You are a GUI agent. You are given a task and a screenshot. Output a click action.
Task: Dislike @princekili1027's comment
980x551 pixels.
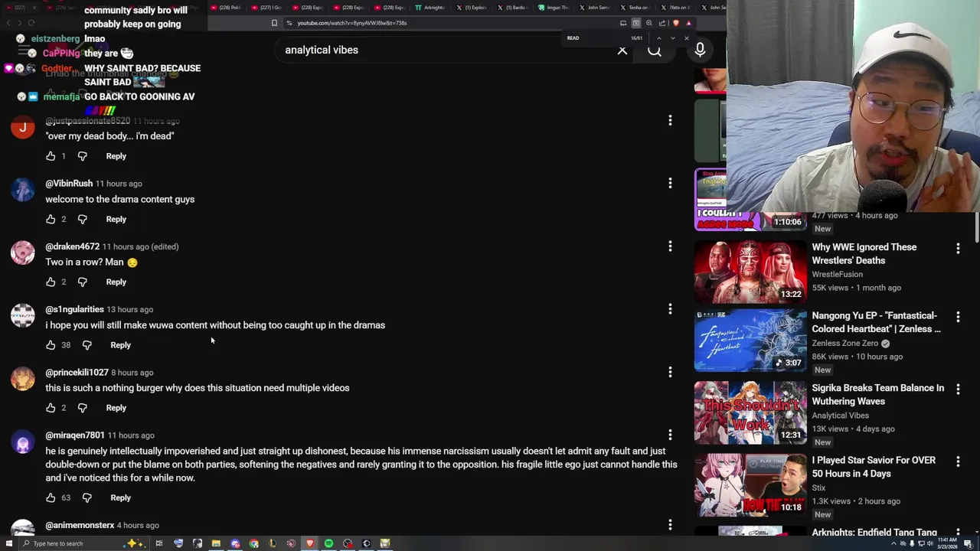point(83,408)
